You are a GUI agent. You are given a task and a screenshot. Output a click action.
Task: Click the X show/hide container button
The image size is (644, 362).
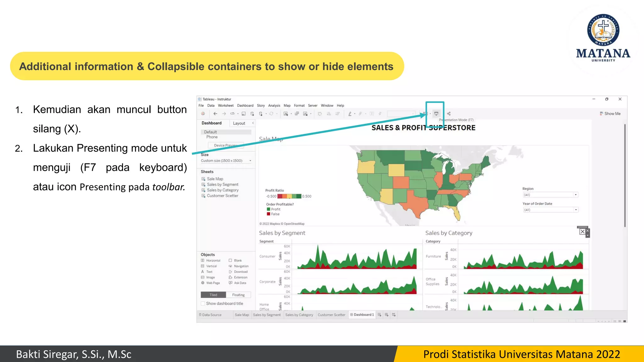click(582, 232)
